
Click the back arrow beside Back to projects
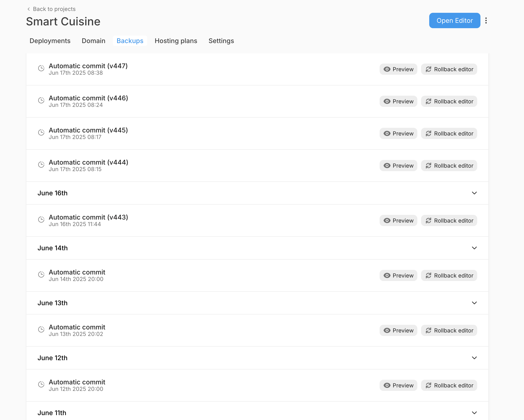[29, 9]
